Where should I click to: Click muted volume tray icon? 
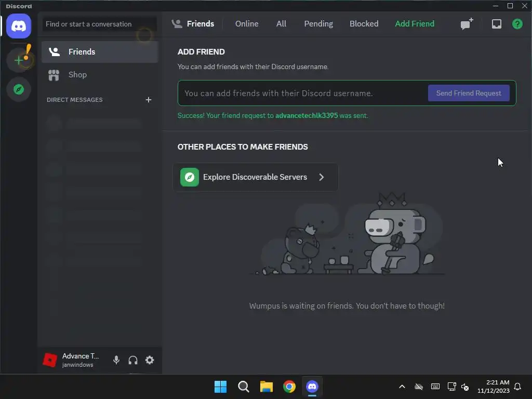click(x=465, y=387)
